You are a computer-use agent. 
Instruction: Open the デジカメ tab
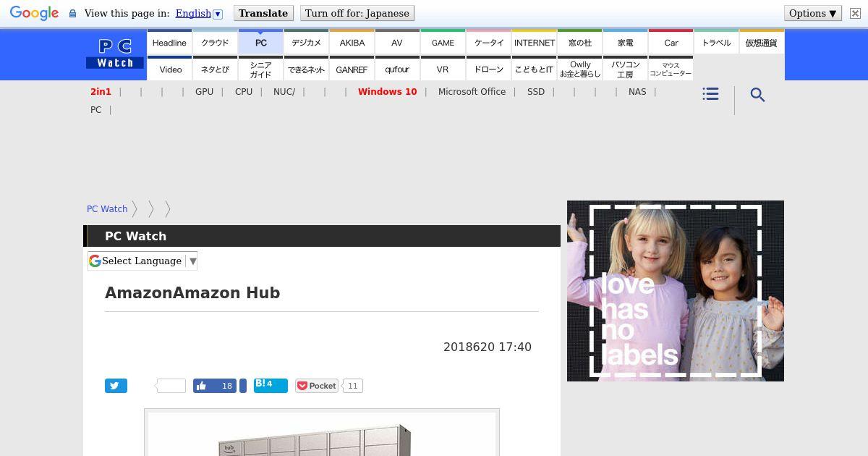click(x=306, y=43)
